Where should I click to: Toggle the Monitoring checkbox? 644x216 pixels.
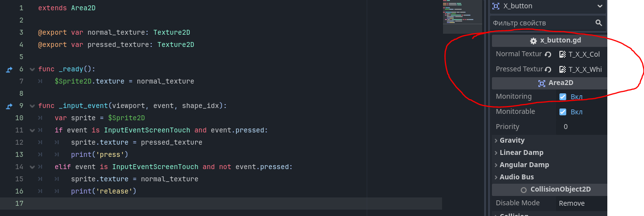(x=563, y=97)
